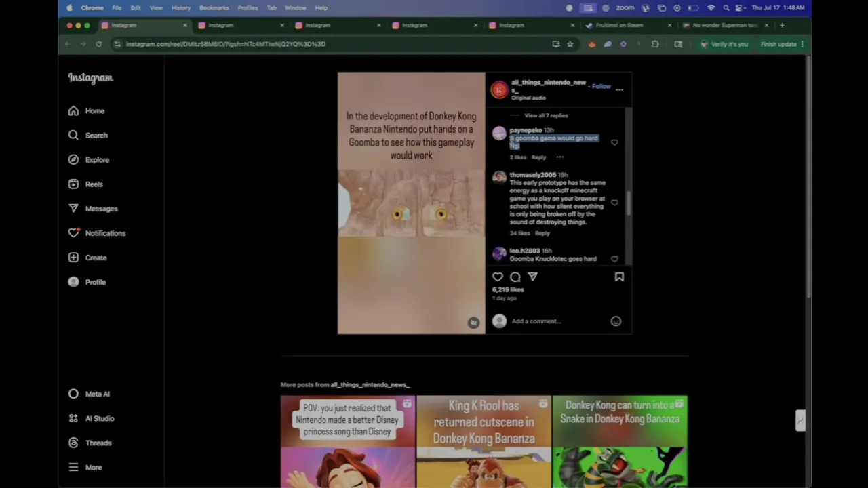Open the Window menu
Viewport: 868px width, 488px height.
click(x=296, y=8)
